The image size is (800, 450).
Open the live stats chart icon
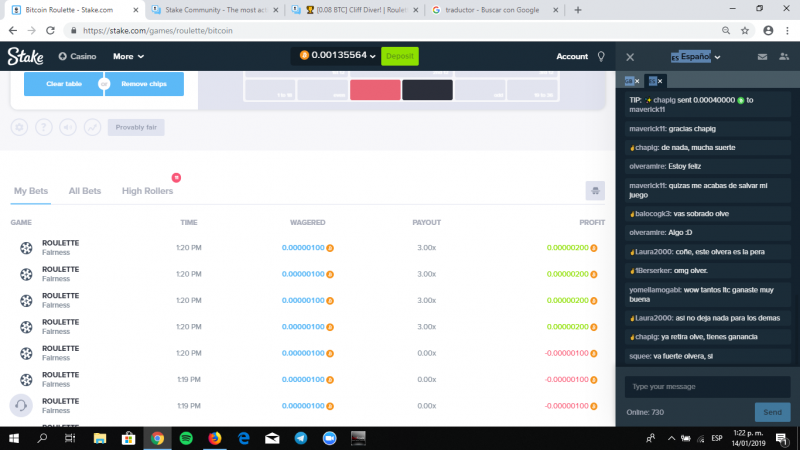pos(92,127)
